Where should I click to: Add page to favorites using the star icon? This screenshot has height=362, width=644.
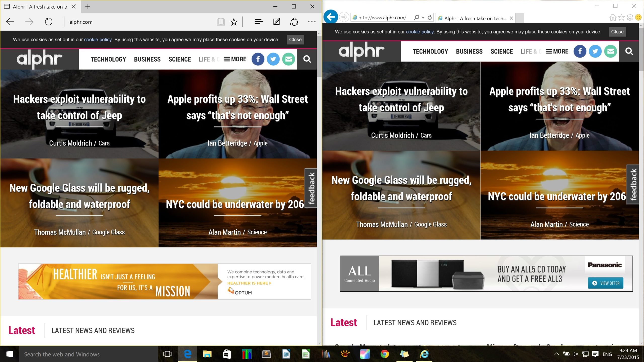pyautogui.click(x=234, y=22)
